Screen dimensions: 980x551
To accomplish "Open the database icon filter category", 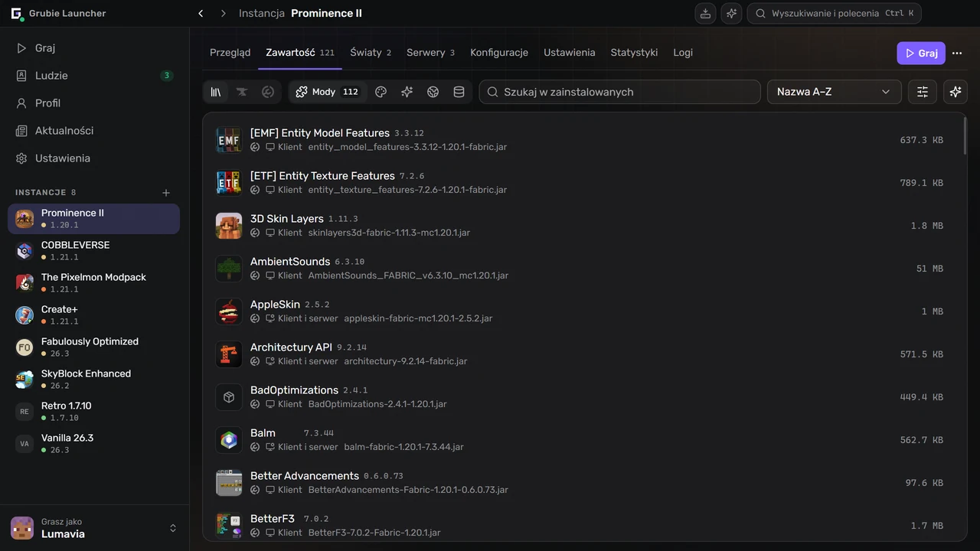I will pos(459,92).
